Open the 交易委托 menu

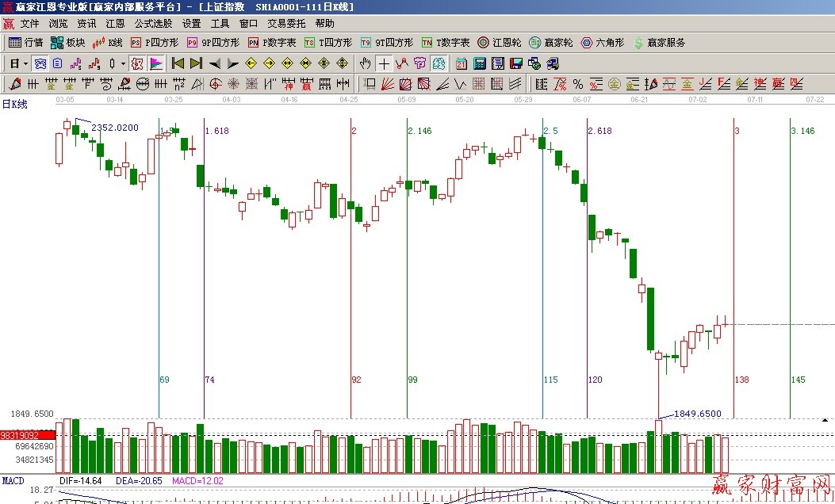(287, 24)
